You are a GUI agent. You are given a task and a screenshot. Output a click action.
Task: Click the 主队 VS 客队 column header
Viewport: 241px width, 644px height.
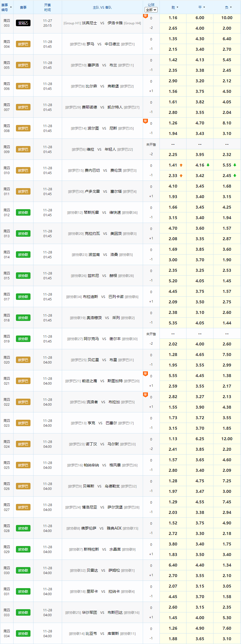102,8
